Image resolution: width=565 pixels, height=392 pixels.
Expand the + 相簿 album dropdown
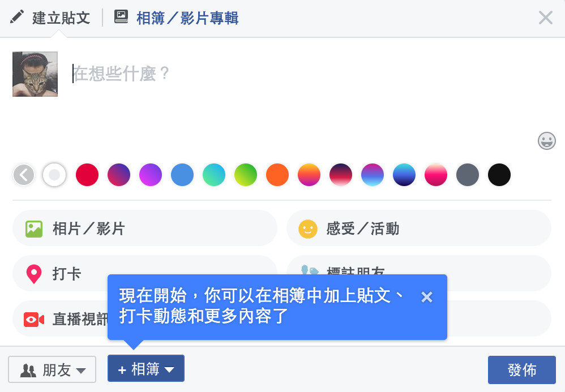pyautogui.click(x=146, y=369)
